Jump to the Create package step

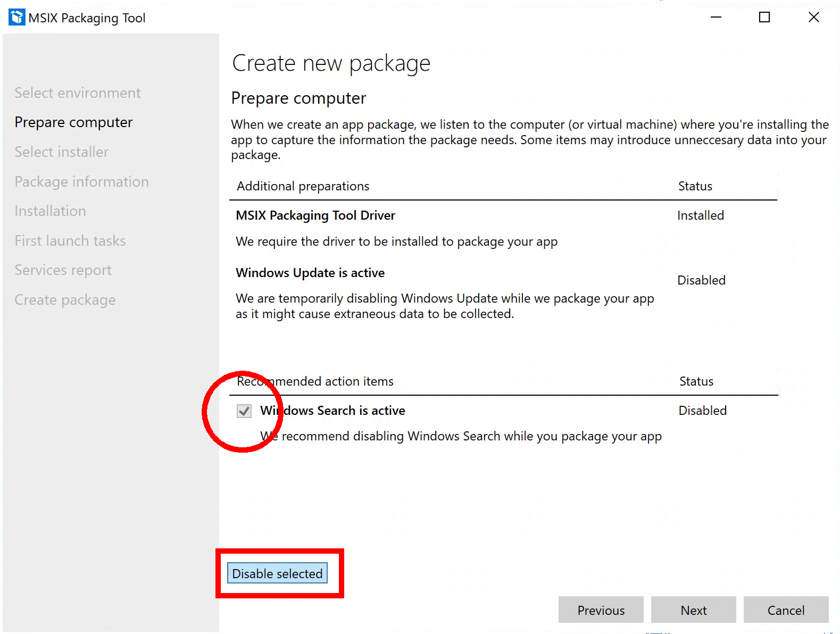pos(65,300)
